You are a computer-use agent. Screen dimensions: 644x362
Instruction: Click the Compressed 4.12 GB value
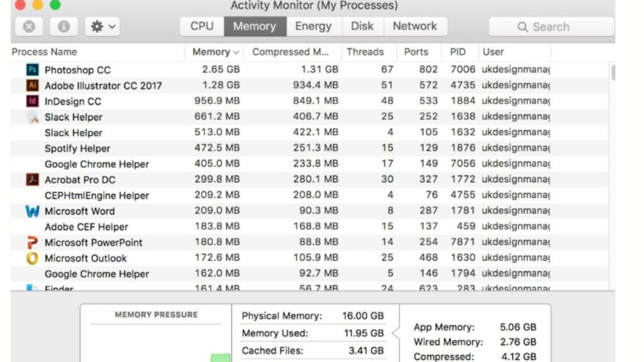[x=518, y=357]
